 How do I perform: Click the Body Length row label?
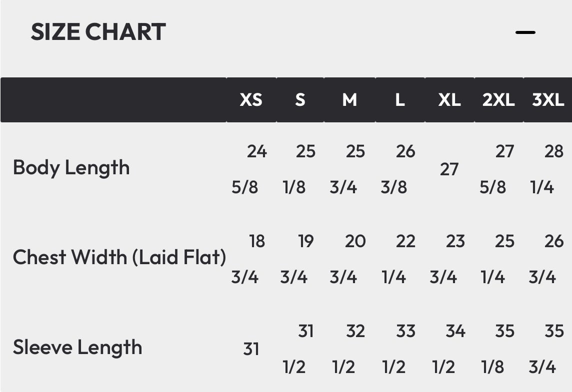pyautogui.click(x=71, y=168)
